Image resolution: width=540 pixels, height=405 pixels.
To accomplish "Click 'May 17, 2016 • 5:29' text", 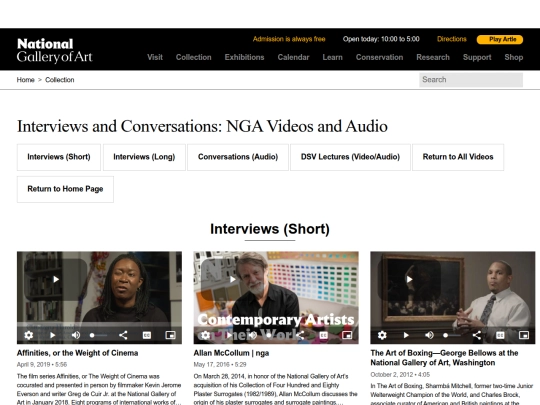I will point(219,364).
